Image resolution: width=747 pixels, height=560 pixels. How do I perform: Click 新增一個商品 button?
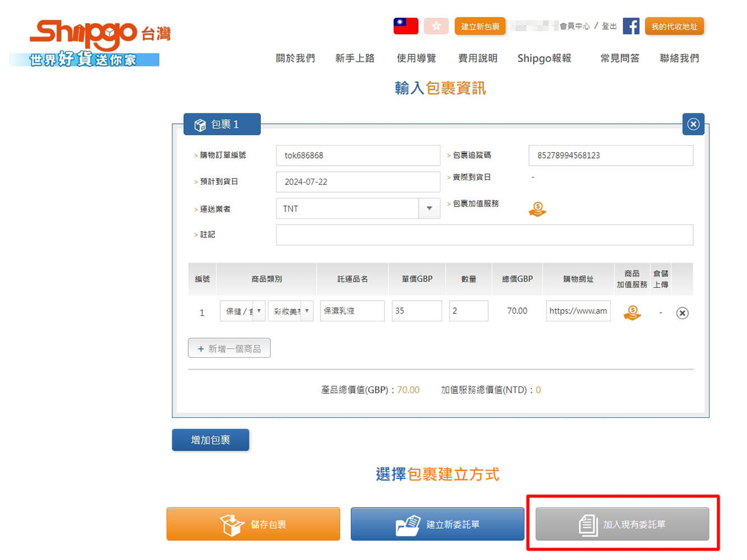(x=229, y=348)
